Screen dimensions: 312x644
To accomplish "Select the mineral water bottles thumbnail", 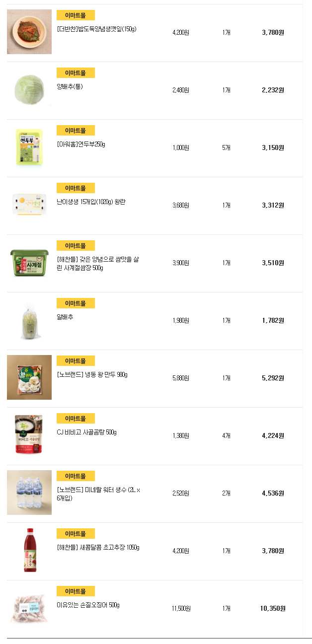I will [x=29, y=493].
